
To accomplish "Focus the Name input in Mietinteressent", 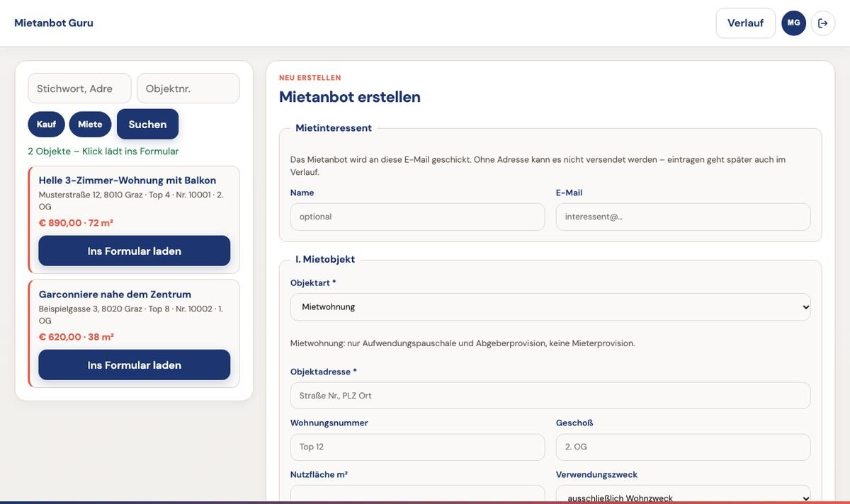I will click(x=417, y=217).
